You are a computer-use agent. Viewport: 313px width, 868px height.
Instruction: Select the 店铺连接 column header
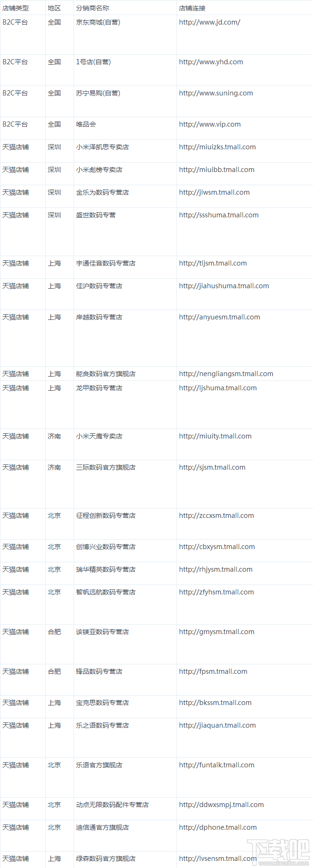pyautogui.click(x=192, y=8)
